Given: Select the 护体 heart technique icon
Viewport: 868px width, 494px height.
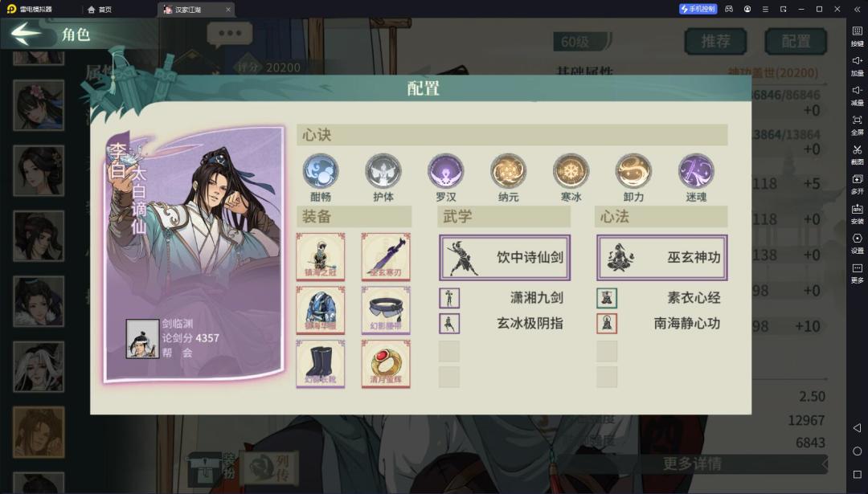Looking at the screenshot, I should 383,171.
